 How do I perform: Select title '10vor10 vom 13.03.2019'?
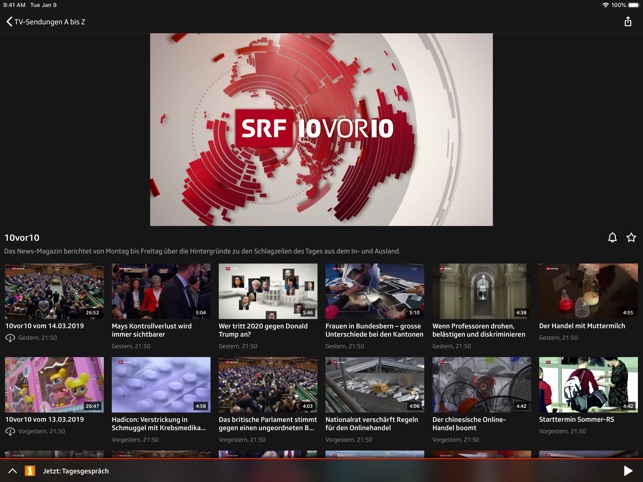pos(44,419)
